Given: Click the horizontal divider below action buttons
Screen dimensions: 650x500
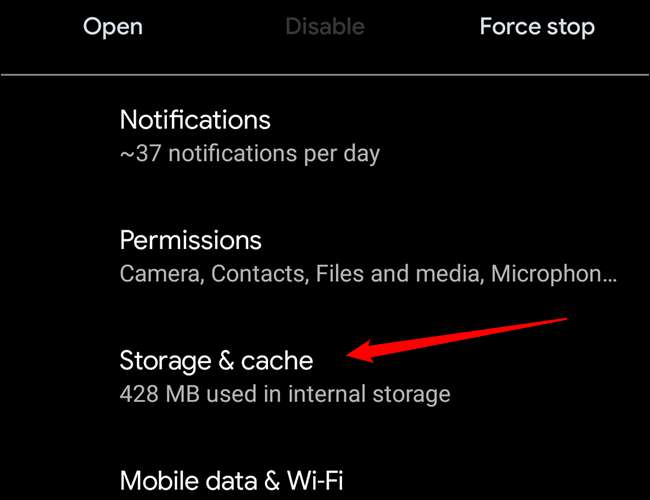Looking at the screenshot, I should [325, 75].
